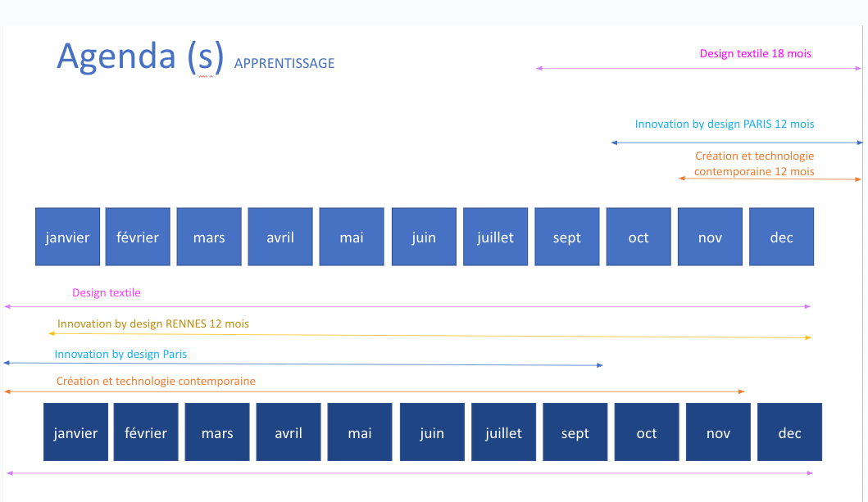Click the juillet box in the dark lower row

click(503, 432)
